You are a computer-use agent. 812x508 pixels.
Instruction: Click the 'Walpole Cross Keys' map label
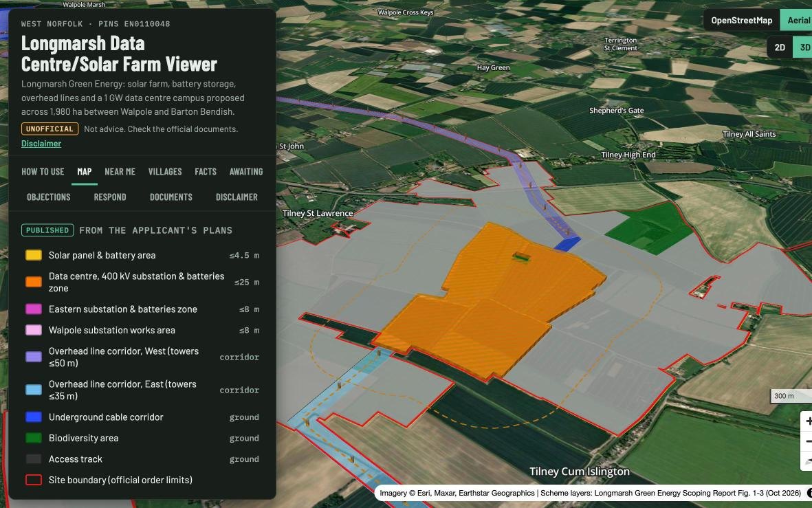pos(406,12)
